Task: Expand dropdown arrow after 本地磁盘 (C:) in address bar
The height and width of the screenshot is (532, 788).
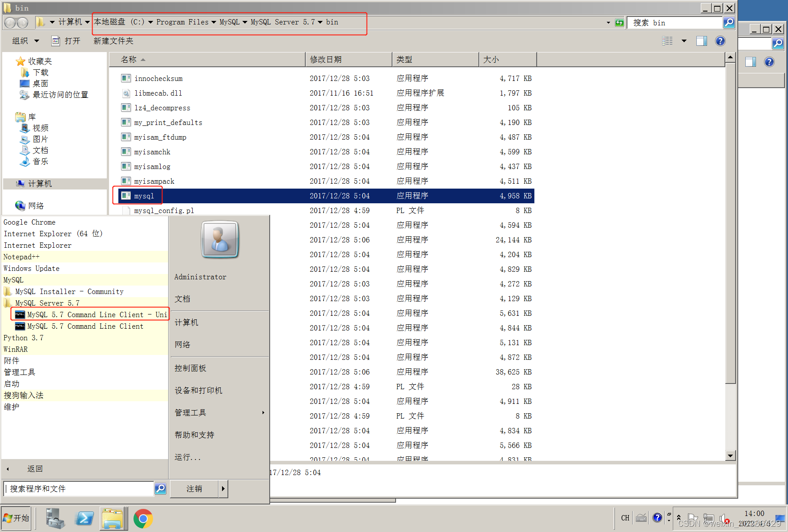Action: coord(150,22)
